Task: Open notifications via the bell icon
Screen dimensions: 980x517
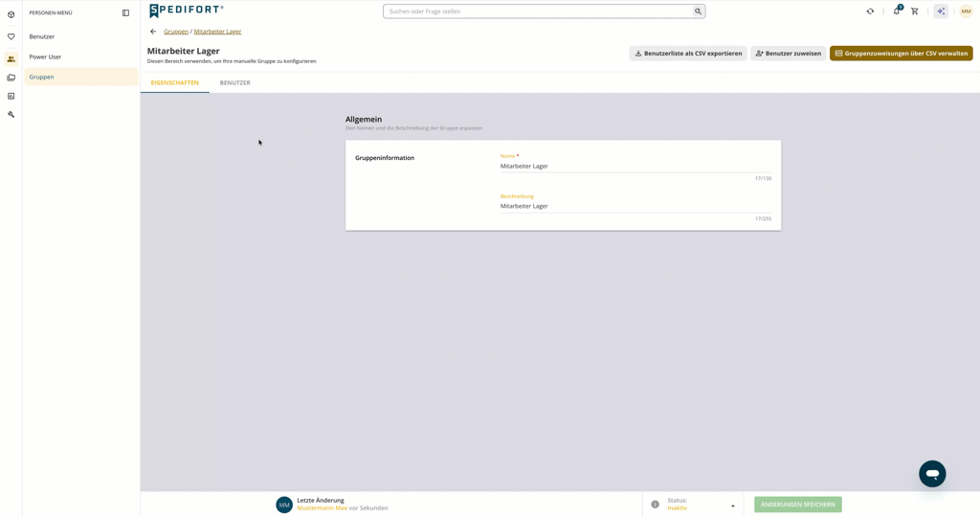Action: coord(897,11)
